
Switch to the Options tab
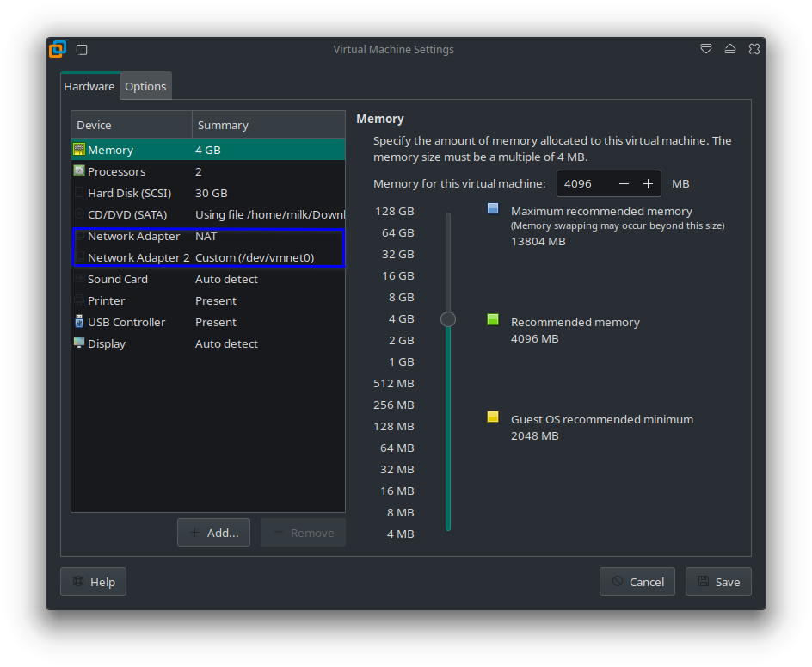point(145,86)
